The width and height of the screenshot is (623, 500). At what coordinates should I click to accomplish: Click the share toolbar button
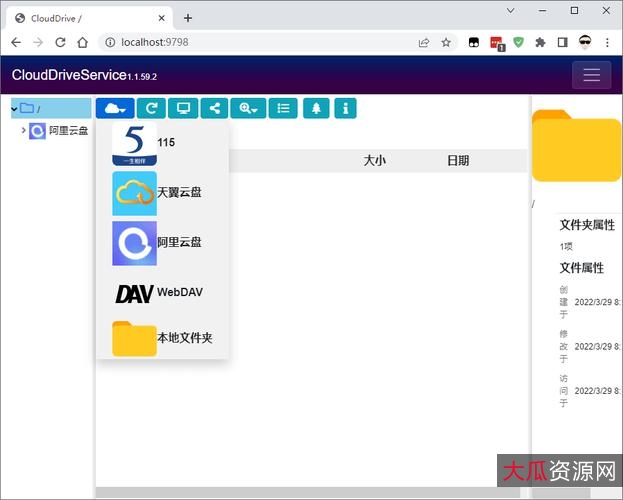point(215,108)
